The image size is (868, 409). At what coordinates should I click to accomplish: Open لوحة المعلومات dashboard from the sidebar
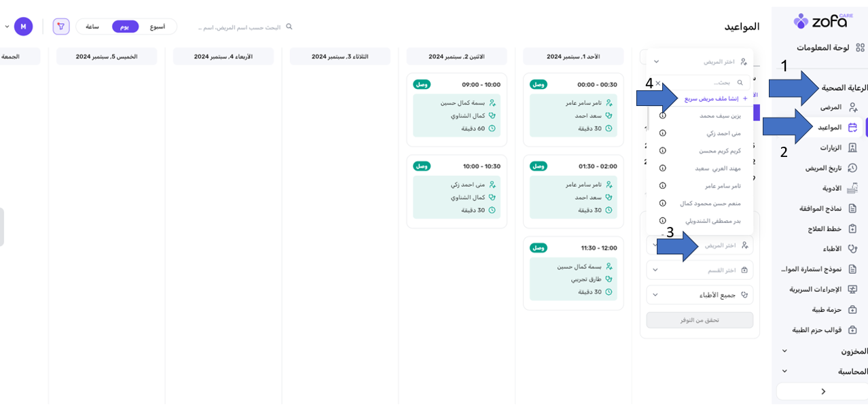(822, 48)
